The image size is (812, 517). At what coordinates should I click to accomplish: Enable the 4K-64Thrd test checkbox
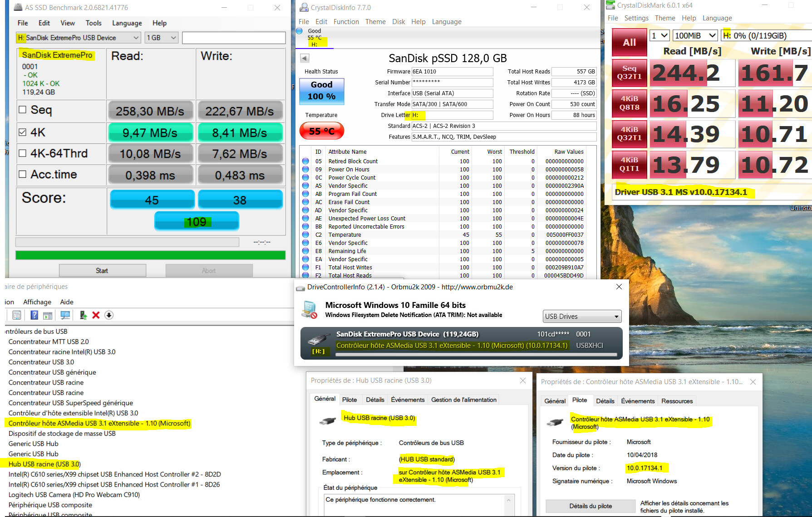[x=23, y=153]
